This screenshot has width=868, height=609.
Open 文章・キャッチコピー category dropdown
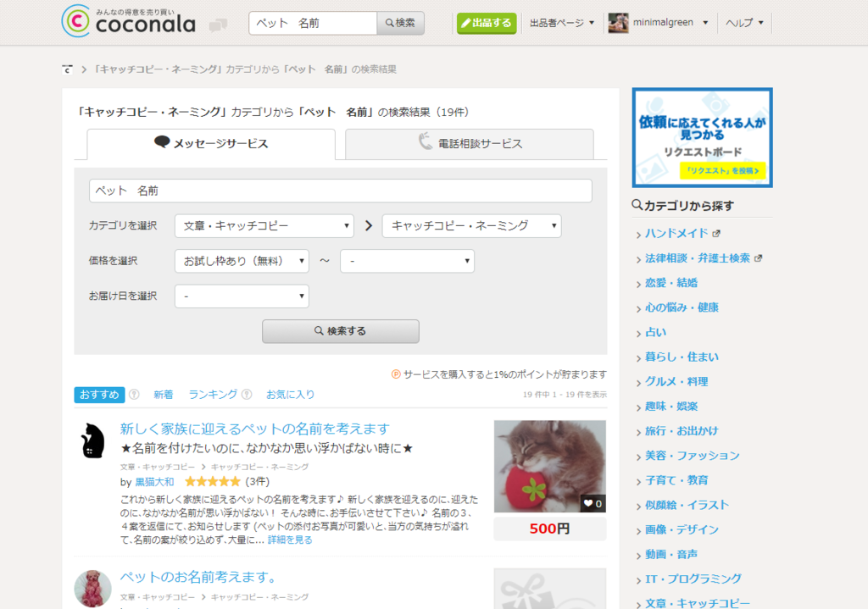(264, 225)
